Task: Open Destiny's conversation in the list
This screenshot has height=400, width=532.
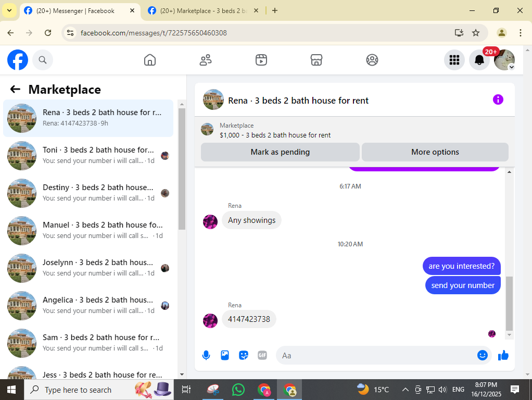Action: coord(88,193)
